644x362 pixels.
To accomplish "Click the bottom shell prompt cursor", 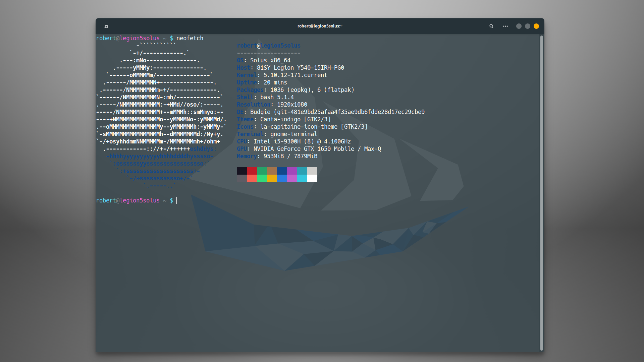I will tap(177, 200).
